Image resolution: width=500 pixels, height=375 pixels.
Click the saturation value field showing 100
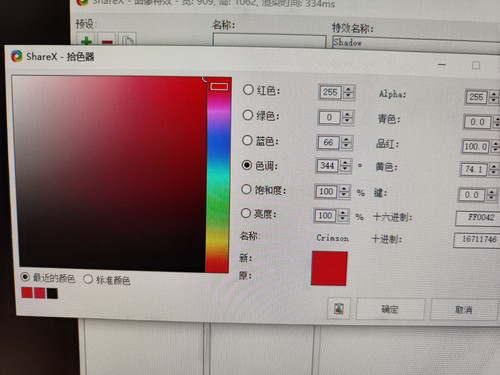(326, 191)
